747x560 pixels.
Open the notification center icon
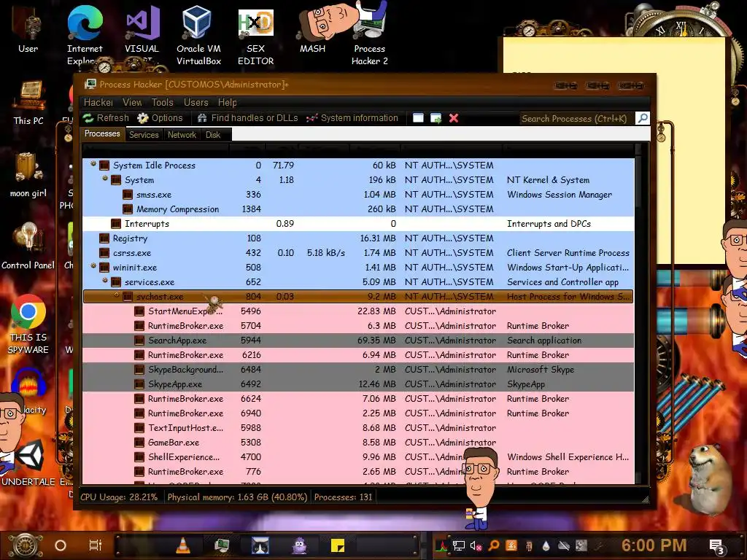(718, 546)
